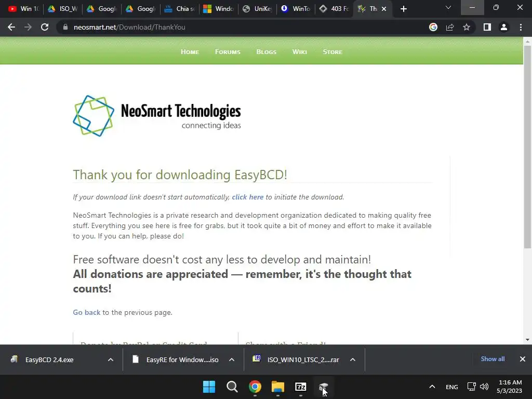This screenshot has height=399, width=532.
Task: Open network settings tray icon
Action: pyautogui.click(x=471, y=387)
